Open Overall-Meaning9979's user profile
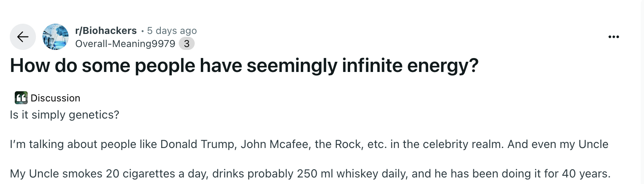Viewport: 644px width, 184px height. click(x=125, y=44)
